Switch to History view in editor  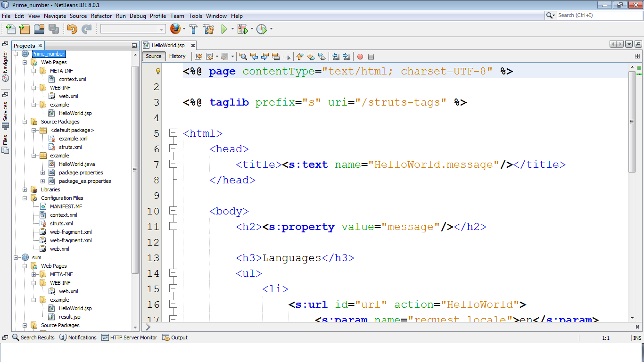[x=177, y=56]
